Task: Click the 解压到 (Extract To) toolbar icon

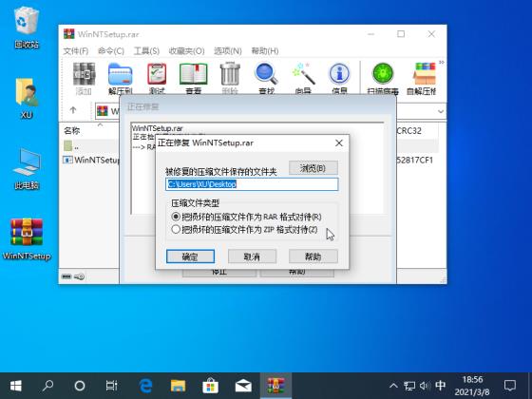Action: [x=120, y=78]
